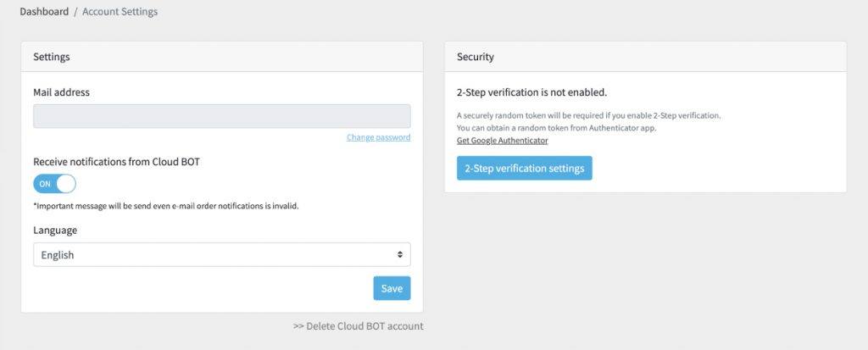Click the white knob of the notifications toggle

pos(66,184)
